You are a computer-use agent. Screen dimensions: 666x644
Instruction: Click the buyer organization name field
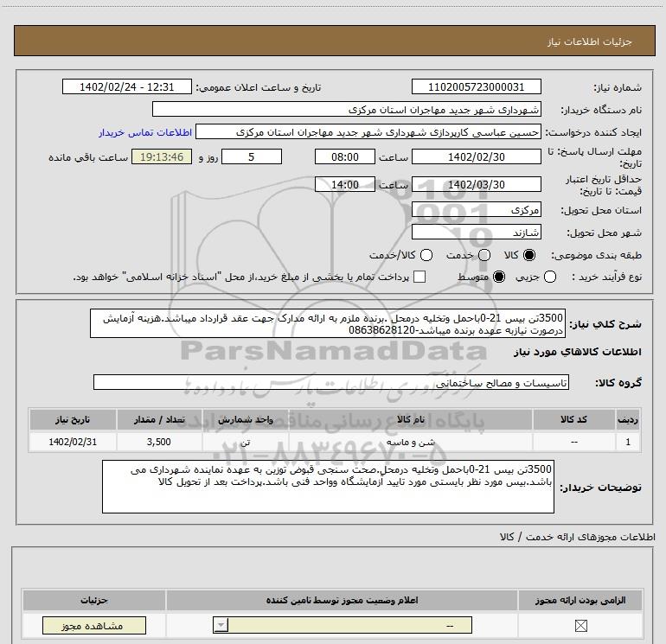click(347, 109)
